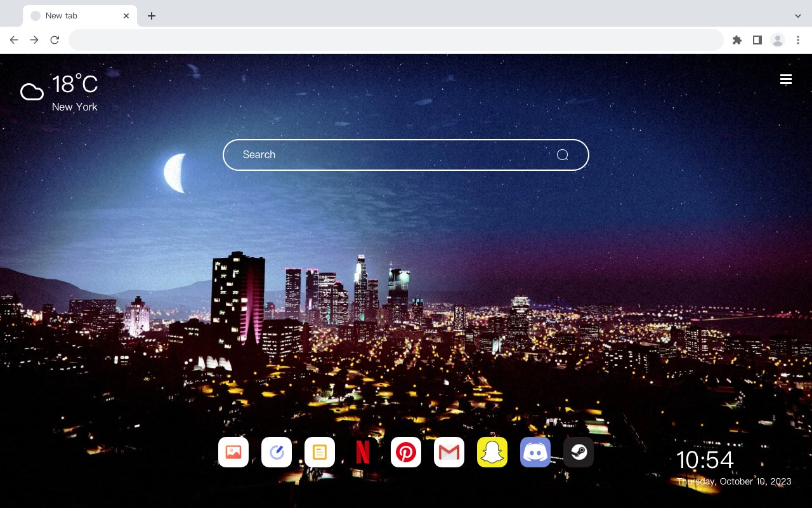Open the yellow notes shortcut icon
Image resolution: width=812 pixels, height=508 pixels.
click(x=320, y=452)
